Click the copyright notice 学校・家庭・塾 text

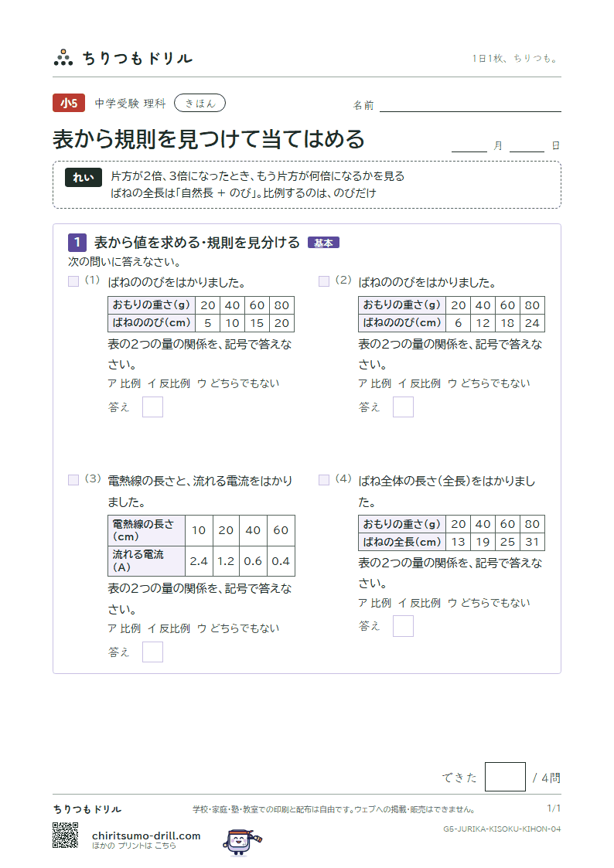click(x=333, y=808)
